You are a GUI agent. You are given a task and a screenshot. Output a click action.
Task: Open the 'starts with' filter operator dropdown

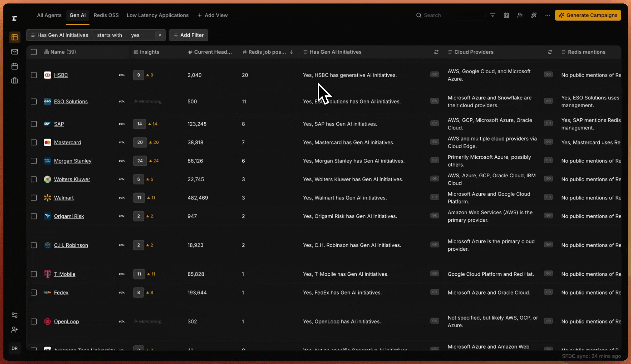pos(110,35)
